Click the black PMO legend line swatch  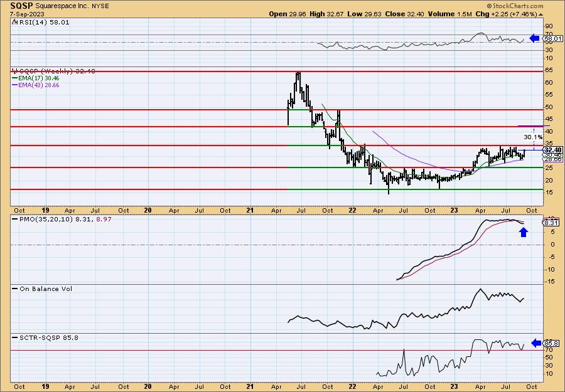point(14,219)
